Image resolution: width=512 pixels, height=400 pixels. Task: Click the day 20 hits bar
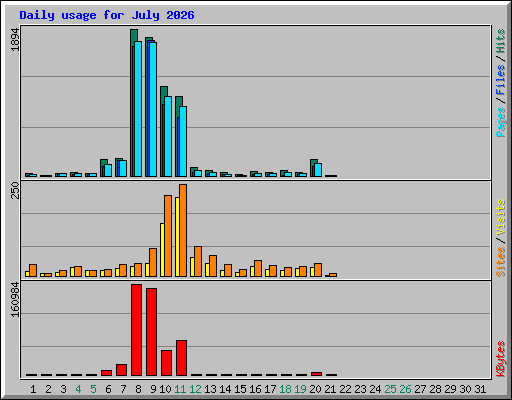point(314,168)
